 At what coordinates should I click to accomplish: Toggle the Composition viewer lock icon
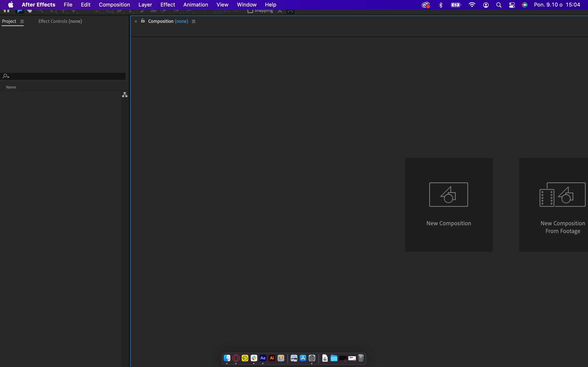click(143, 21)
